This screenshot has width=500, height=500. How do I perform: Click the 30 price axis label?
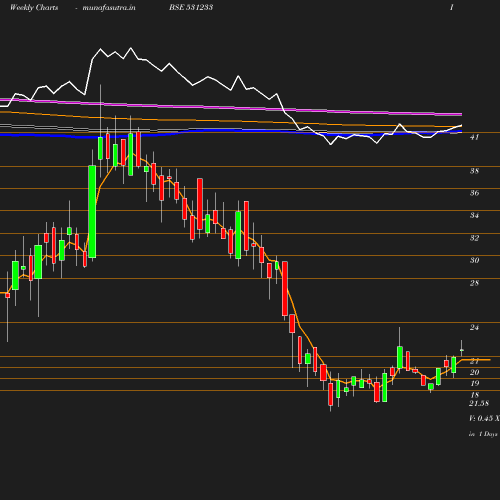[x=474, y=260]
